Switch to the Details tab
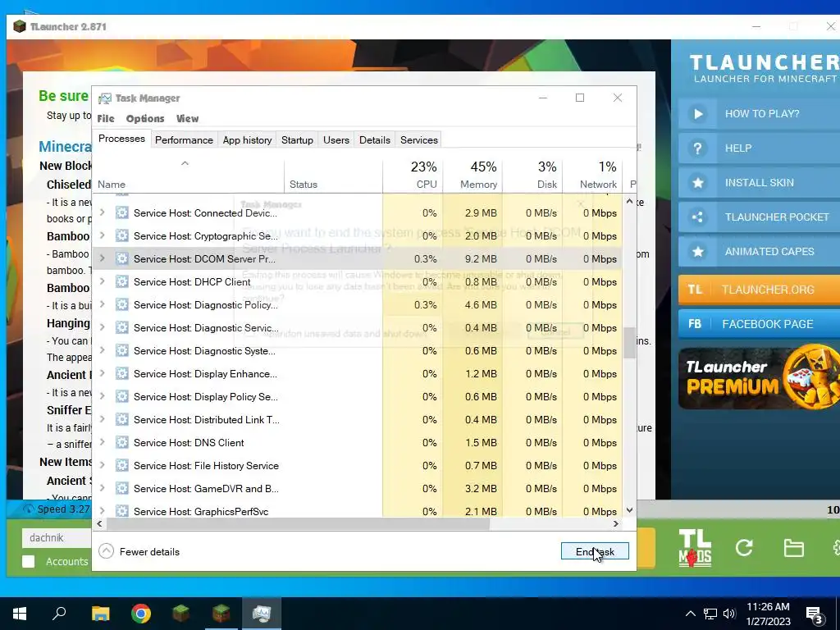The width and height of the screenshot is (840, 630). 374,139
